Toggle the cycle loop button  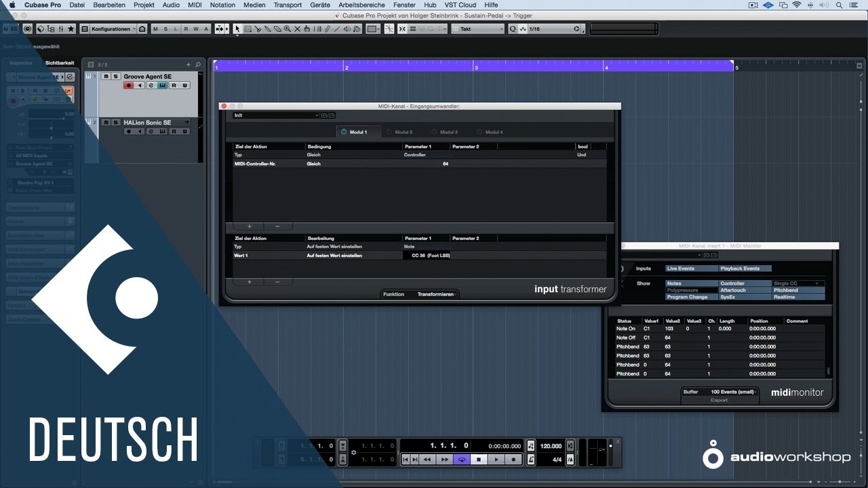[x=462, y=459]
